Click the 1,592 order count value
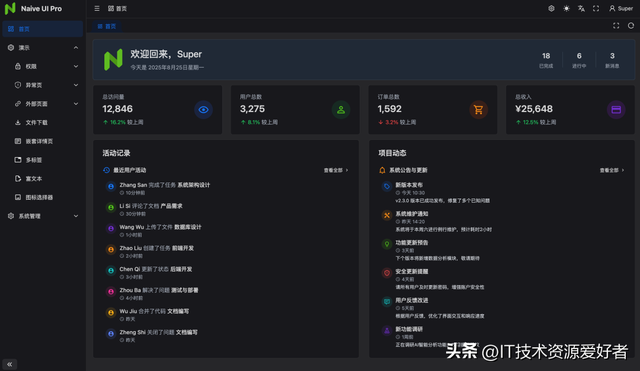This screenshot has height=371, width=640. click(389, 109)
